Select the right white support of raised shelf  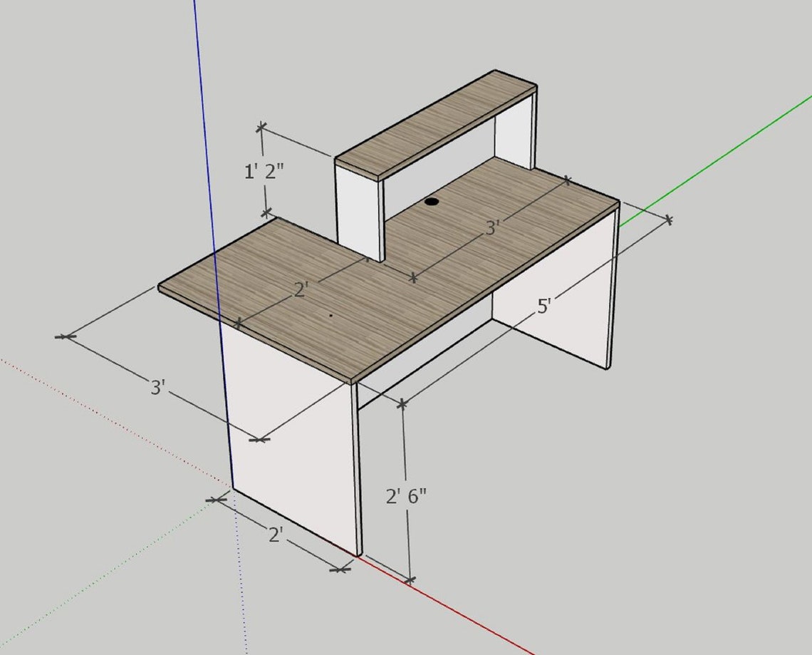pos(513,136)
